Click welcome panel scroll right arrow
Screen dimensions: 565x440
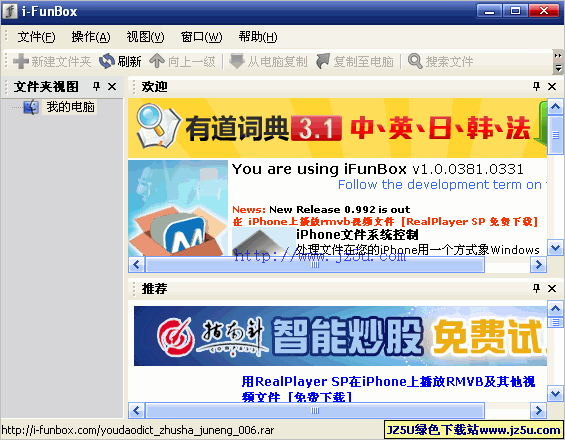click(x=538, y=265)
